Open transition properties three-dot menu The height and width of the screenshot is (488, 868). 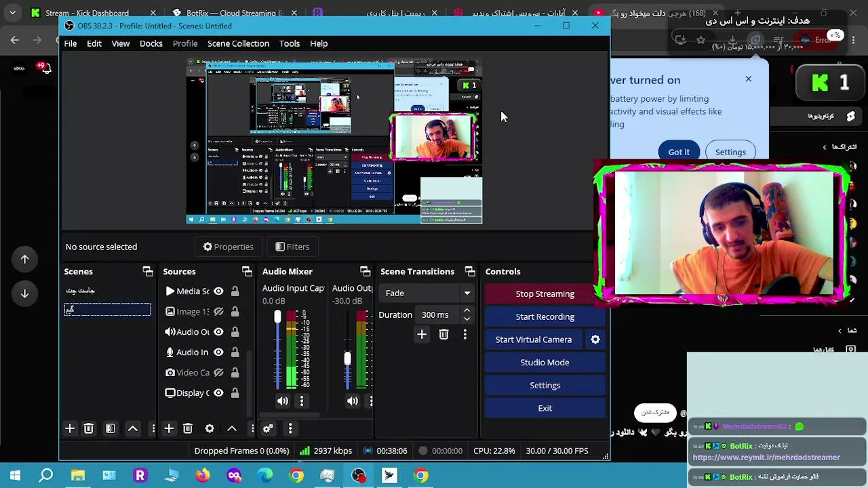click(465, 334)
